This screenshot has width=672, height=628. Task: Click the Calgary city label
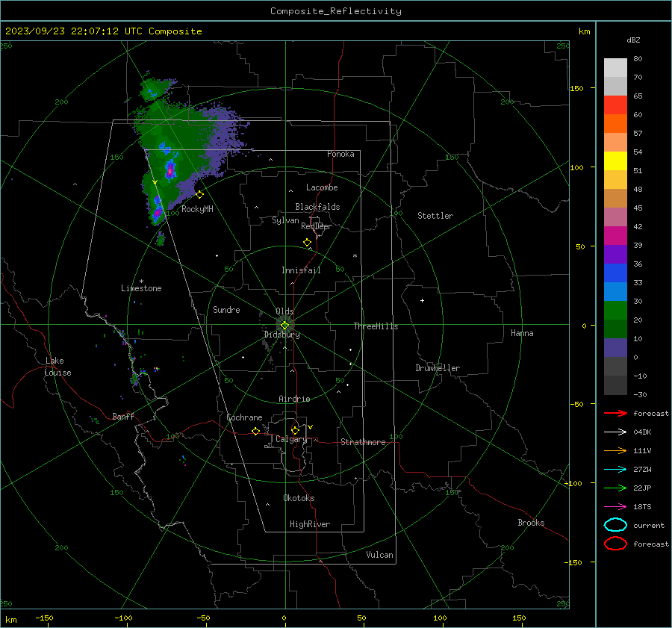pos(291,439)
